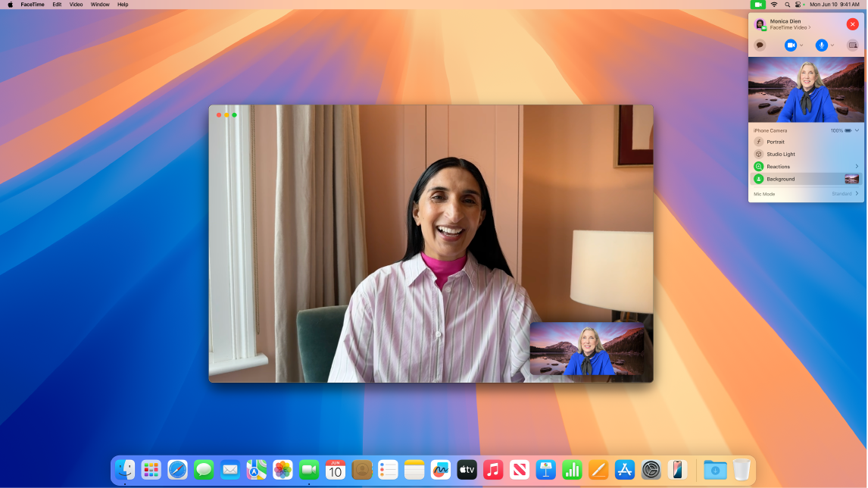The image size is (868, 488).
Task: Click the picture-in-picture self view thumbnail
Action: pyautogui.click(x=587, y=349)
